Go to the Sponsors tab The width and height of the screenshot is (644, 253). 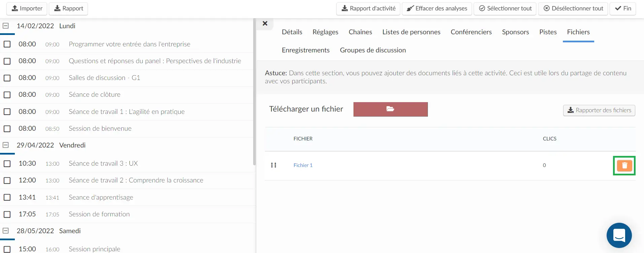pyautogui.click(x=515, y=32)
